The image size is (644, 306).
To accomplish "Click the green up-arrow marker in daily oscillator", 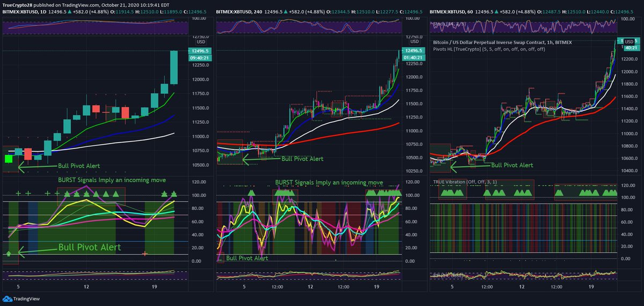I will [x=9, y=253].
